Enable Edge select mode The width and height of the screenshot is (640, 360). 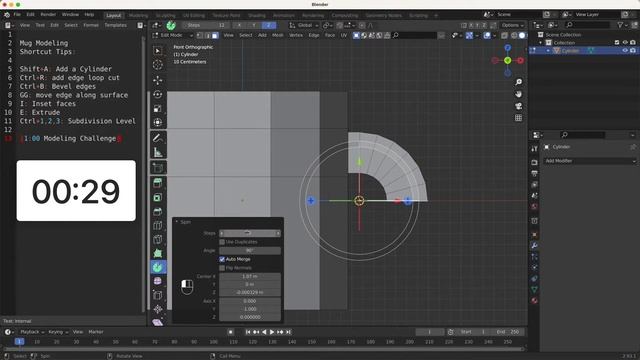click(x=207, y=36)
